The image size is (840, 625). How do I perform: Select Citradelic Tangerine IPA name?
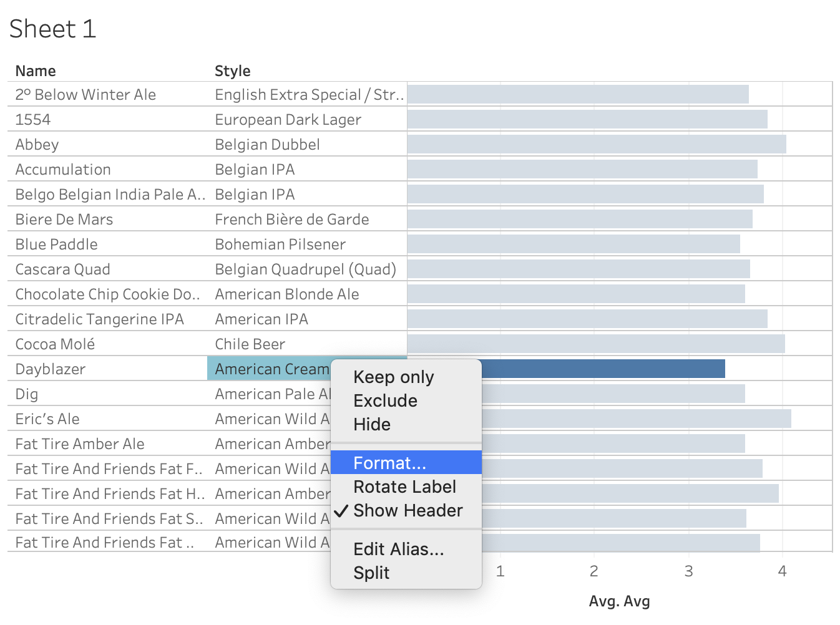[x=99, y=319]
